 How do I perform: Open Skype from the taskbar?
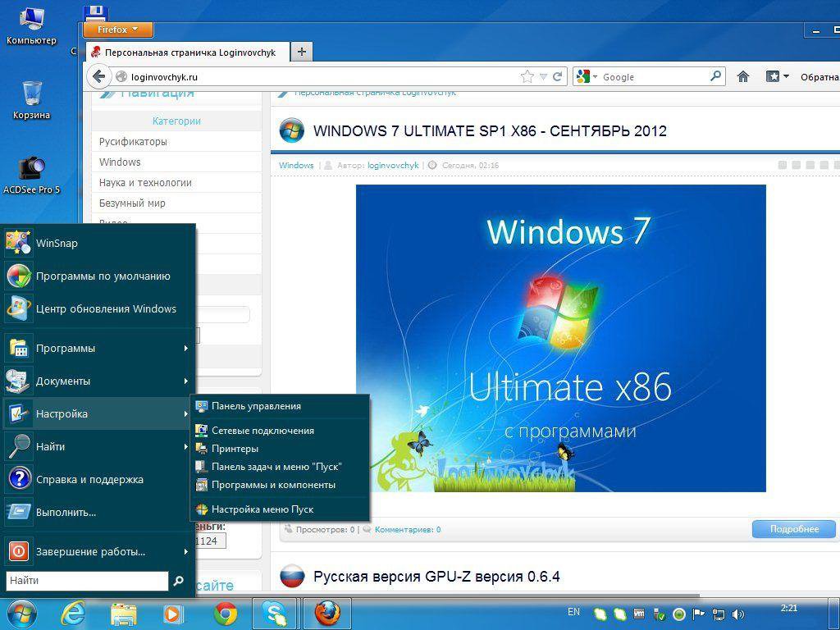pos(276,614)
